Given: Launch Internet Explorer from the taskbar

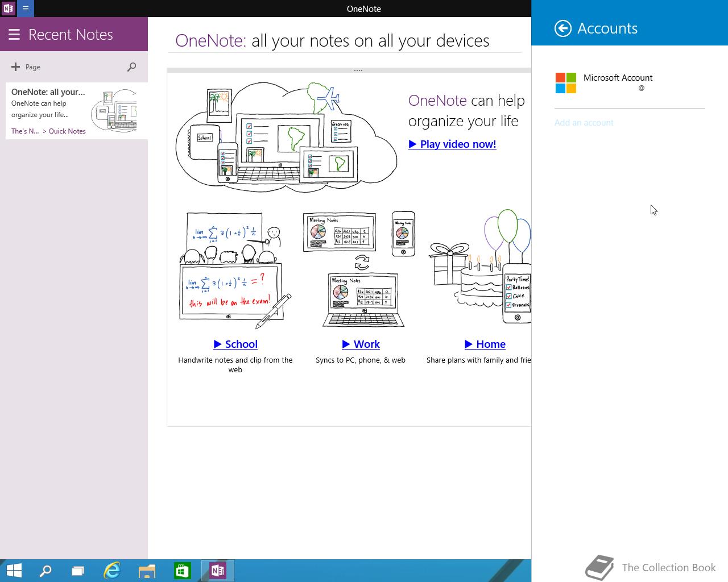Looking at the screenshot, I should coord(112,571).
